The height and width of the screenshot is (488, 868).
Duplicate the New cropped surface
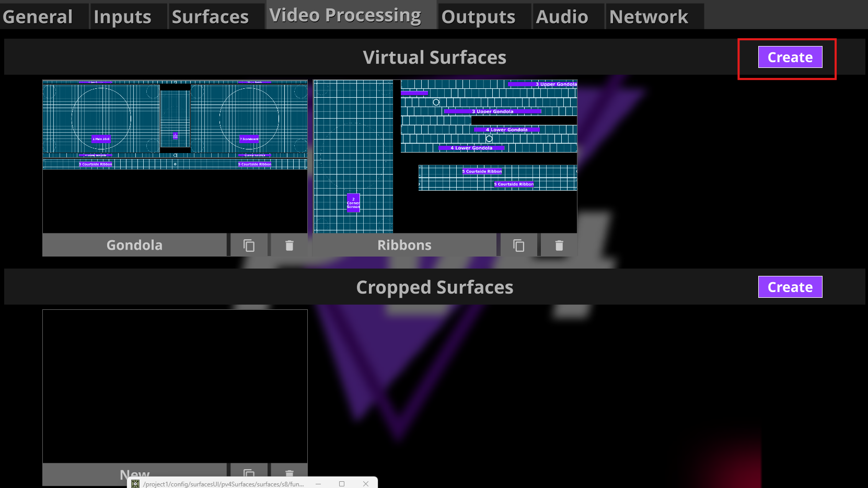(249, 473)
